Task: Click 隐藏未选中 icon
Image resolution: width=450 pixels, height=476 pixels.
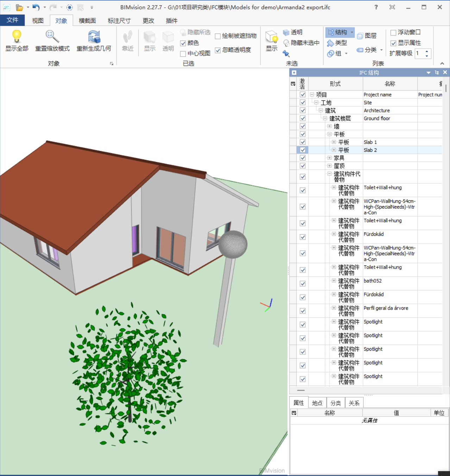Action: coord(286,43)
